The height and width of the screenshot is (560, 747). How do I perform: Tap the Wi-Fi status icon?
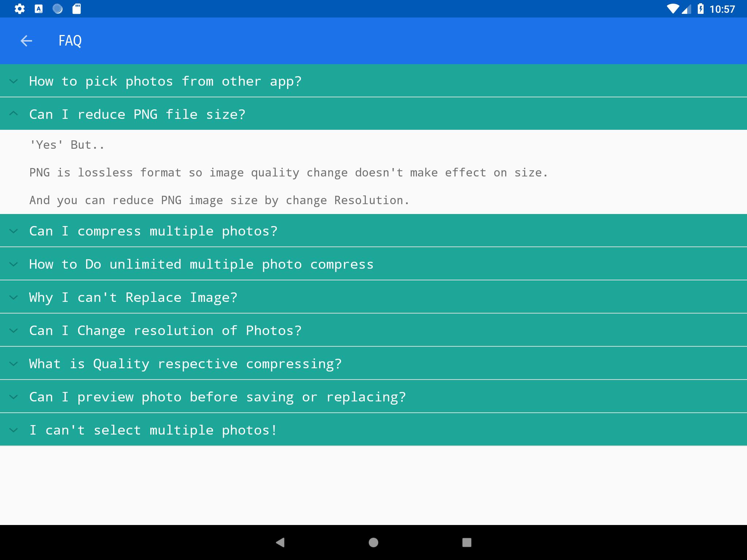tap(673, 9)
